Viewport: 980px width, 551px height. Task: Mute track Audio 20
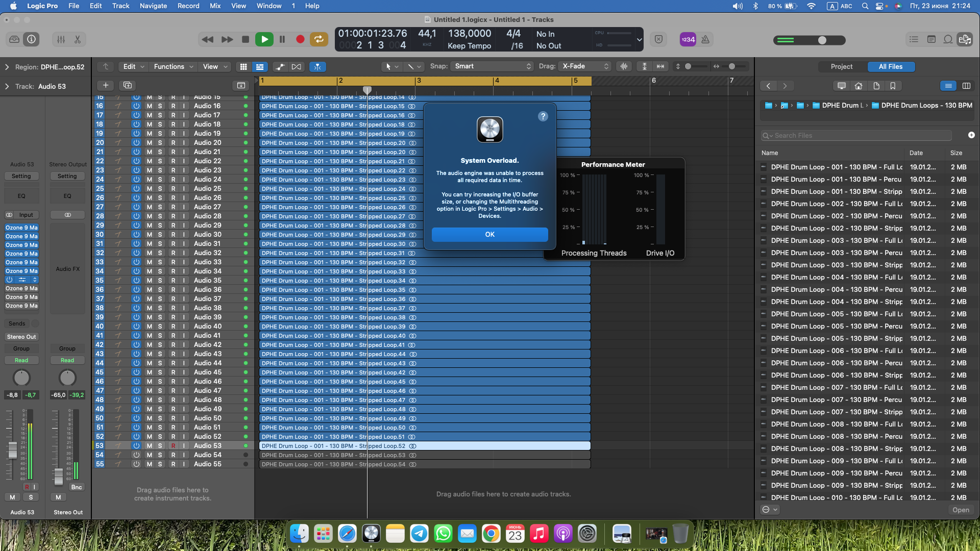pyautogui.click(x=149, y=143)
